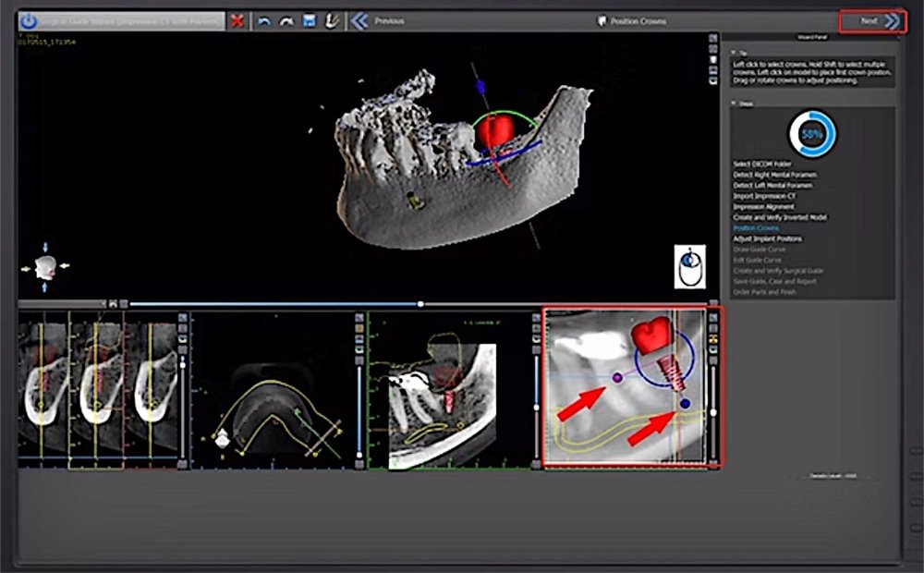Click the yellow icon in the crown view toolbar
The image size is (924, 573).
click(713, 339)
